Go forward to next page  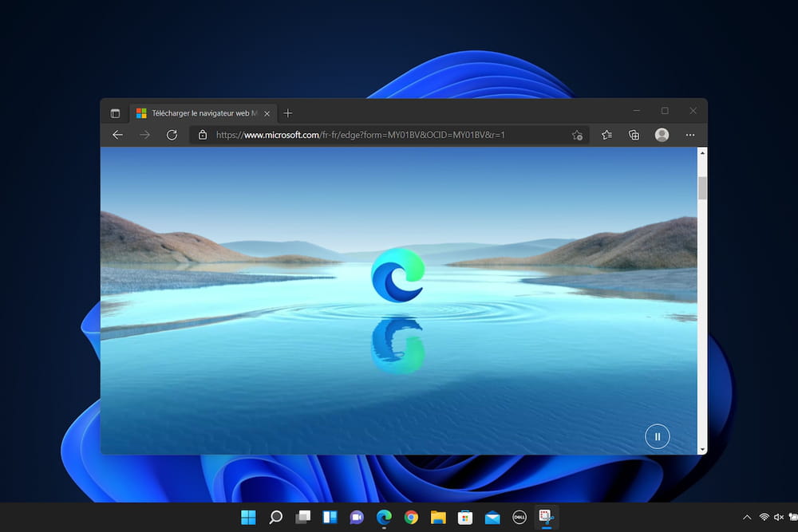144,135
